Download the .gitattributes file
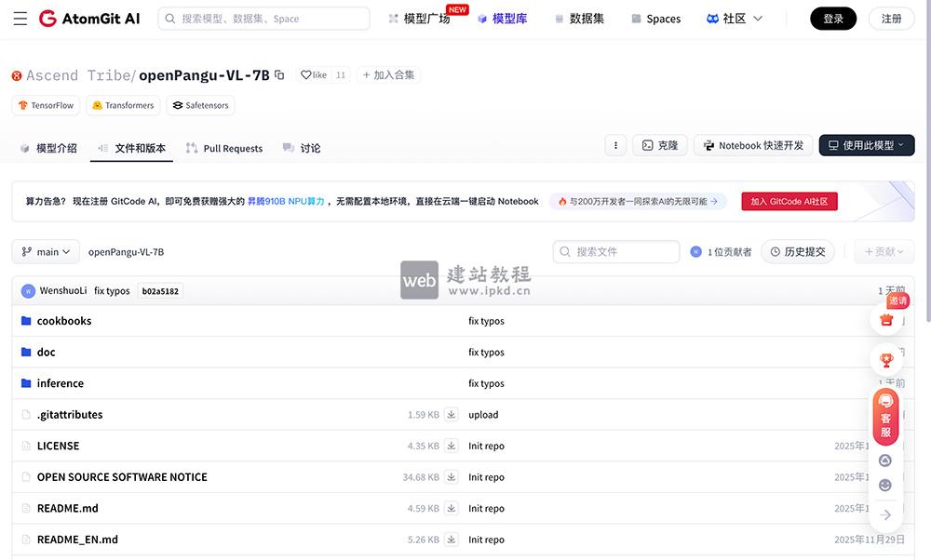The width and height of the screenshot is (931, 560). [x=451, y=415]
